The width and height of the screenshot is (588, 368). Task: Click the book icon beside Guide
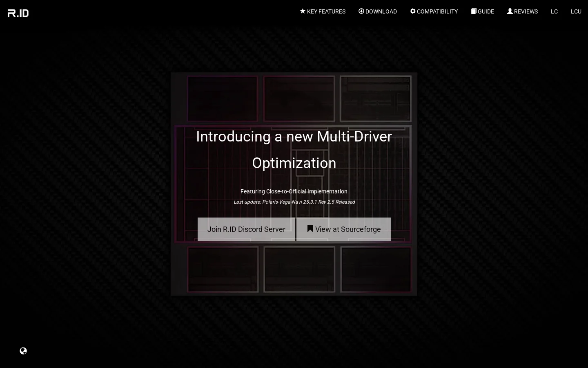click(474, 11)
